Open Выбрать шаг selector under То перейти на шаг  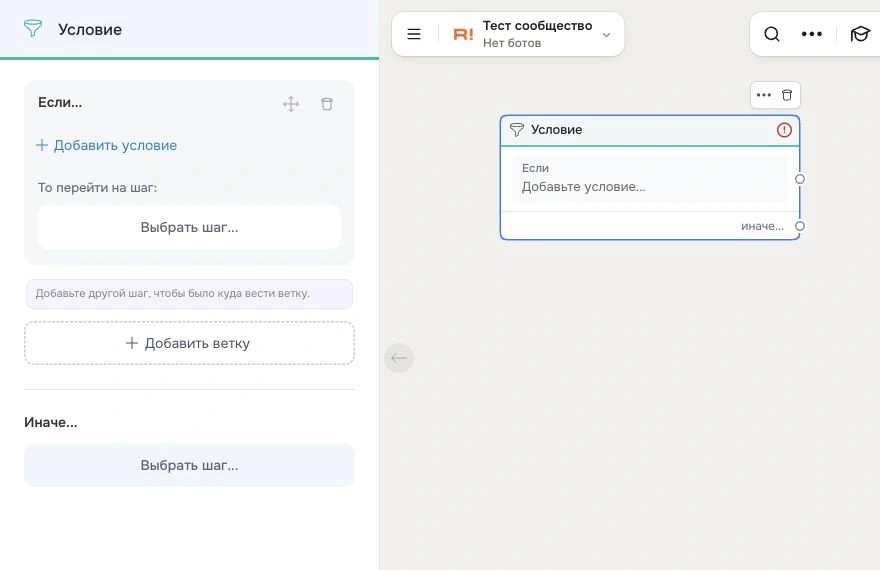(189, 227)
